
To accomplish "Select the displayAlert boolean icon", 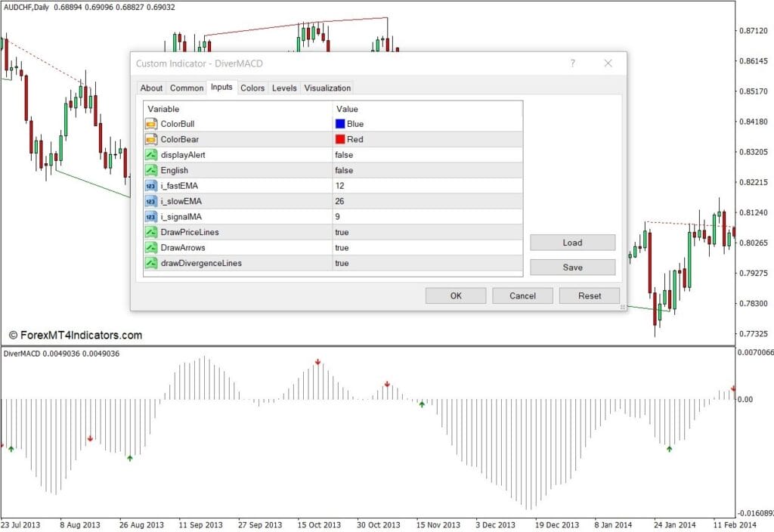I will coord(150,155).
